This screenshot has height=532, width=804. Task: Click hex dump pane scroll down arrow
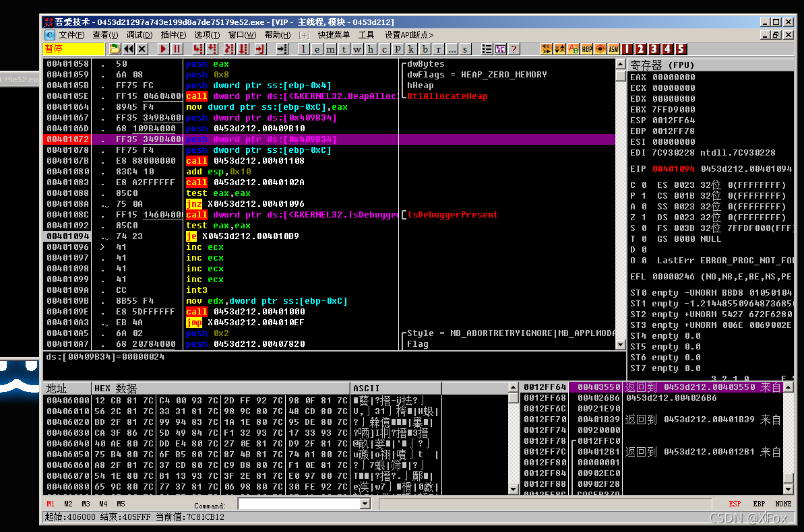pyautogui.click(x=514, y=490)
